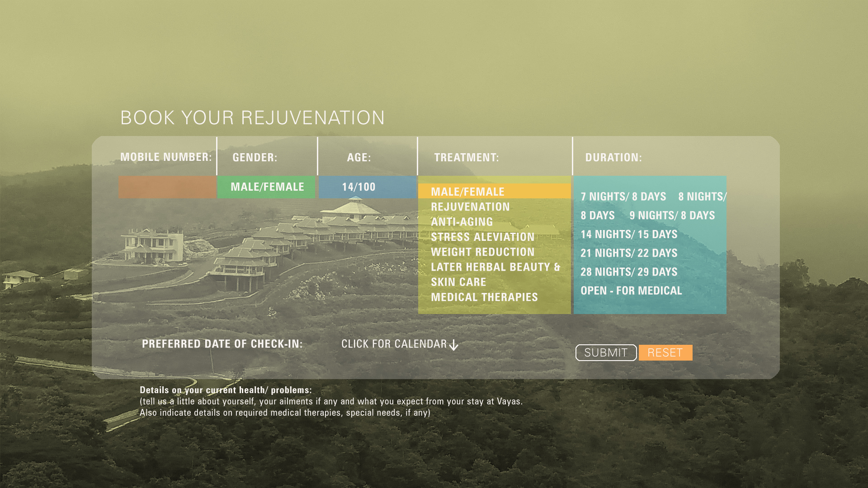Select Open - For Medical duration
Viewport: 868px width, 488px height.
coord(631,291)
